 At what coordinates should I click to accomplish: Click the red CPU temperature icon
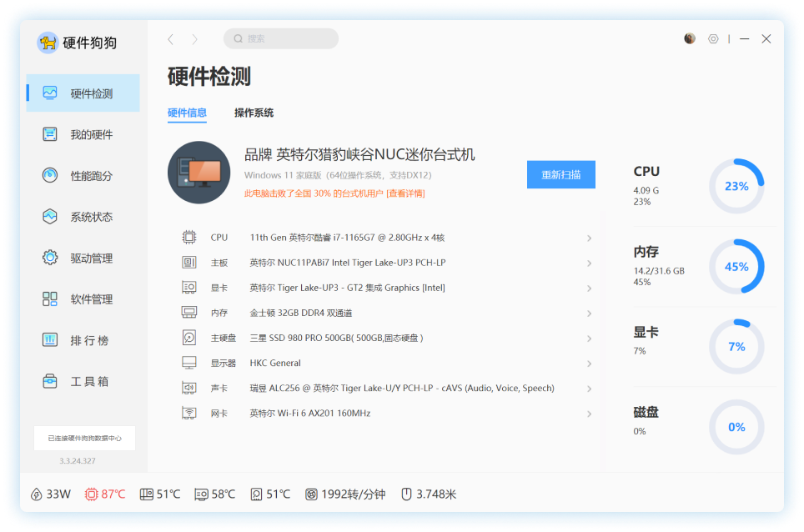(91, 494)
